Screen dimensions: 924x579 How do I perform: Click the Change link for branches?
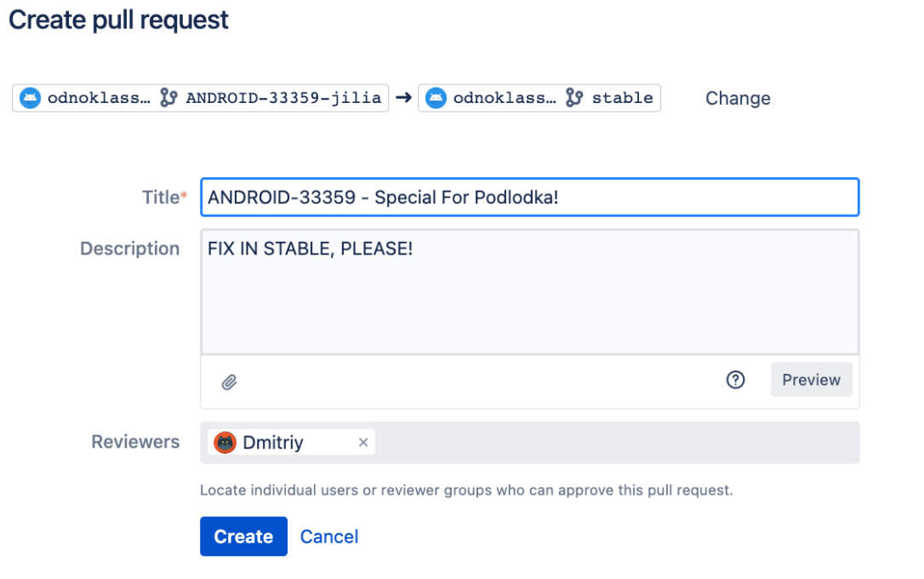(x=738, y=99)
